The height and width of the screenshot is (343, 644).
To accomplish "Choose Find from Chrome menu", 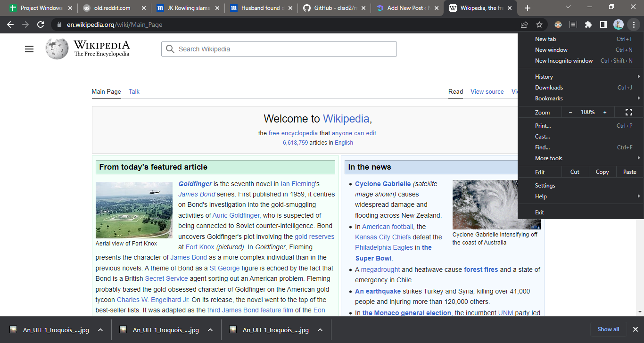I will (580, 147).
